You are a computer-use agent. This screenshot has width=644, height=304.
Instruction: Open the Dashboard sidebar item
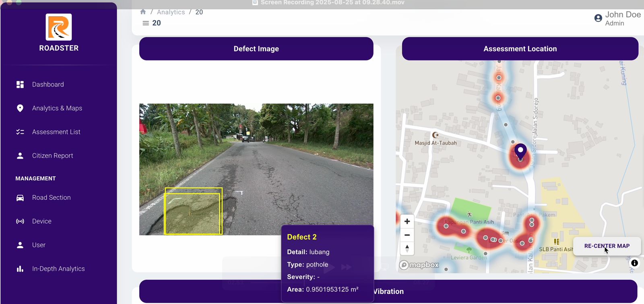(x=48, y=85)
